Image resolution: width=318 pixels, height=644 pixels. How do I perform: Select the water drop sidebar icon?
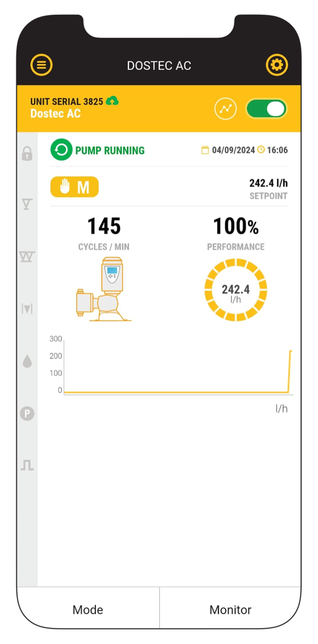(27, 361)
